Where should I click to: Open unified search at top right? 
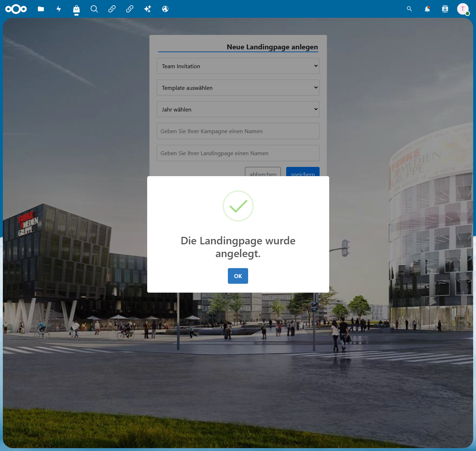point(410,9)
